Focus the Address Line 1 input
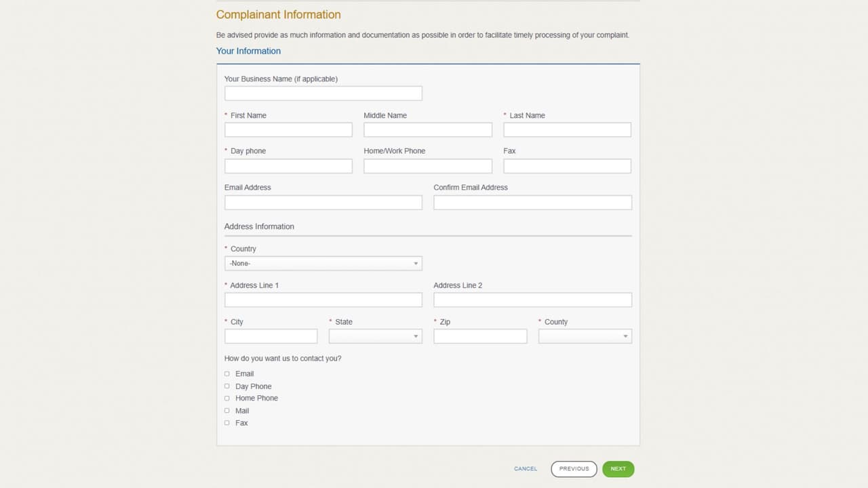 (323, 300)
